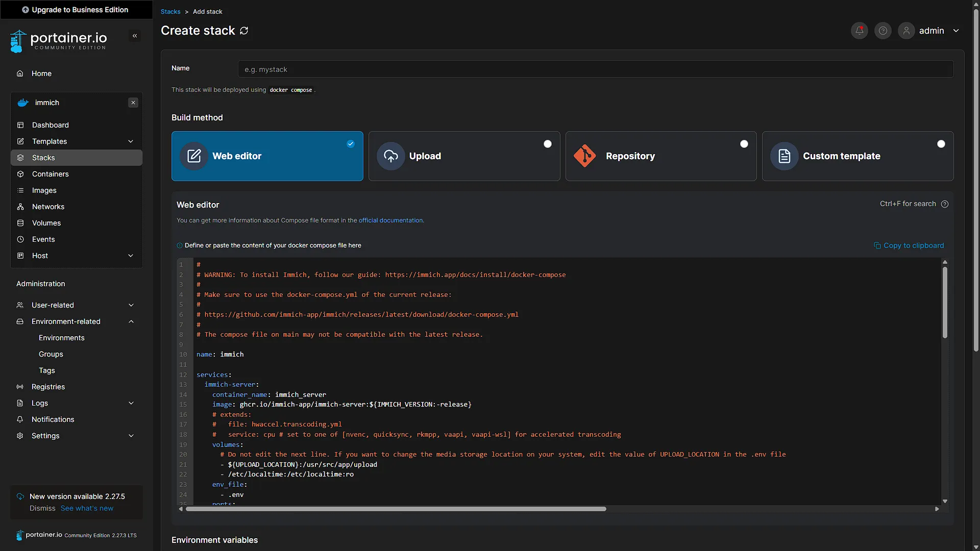Expand the Host submenu chevron
980x551 pixels.
[131, 256]
